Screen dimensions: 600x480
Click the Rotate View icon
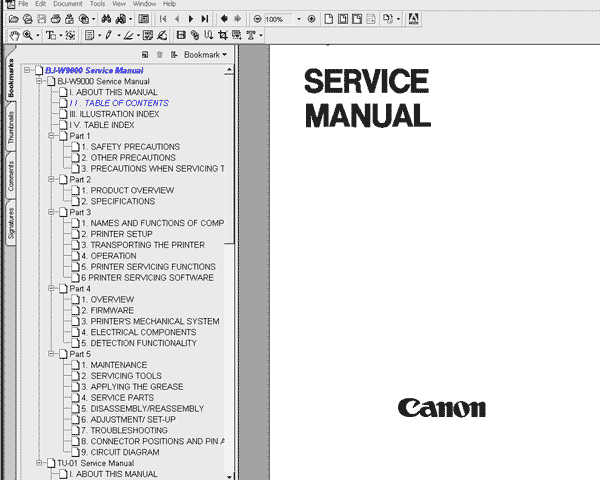click(x=388, y=19)
